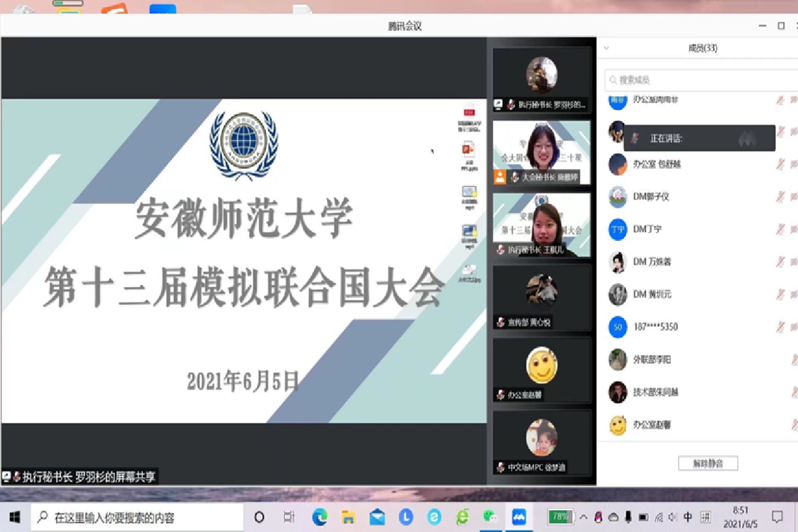Collapse the 成员(33) panel chevron
The height and width of the screenshot is (532, 798).
pos(607,48)
